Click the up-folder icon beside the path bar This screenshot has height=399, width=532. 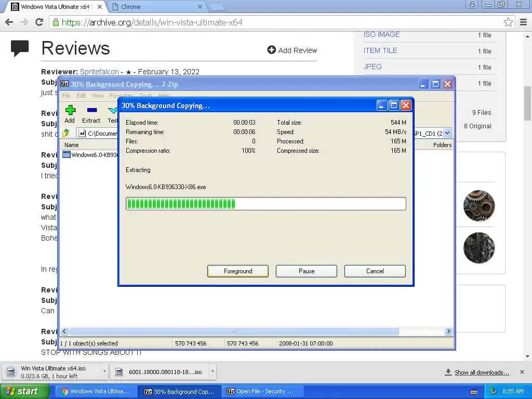coord(66,133)
